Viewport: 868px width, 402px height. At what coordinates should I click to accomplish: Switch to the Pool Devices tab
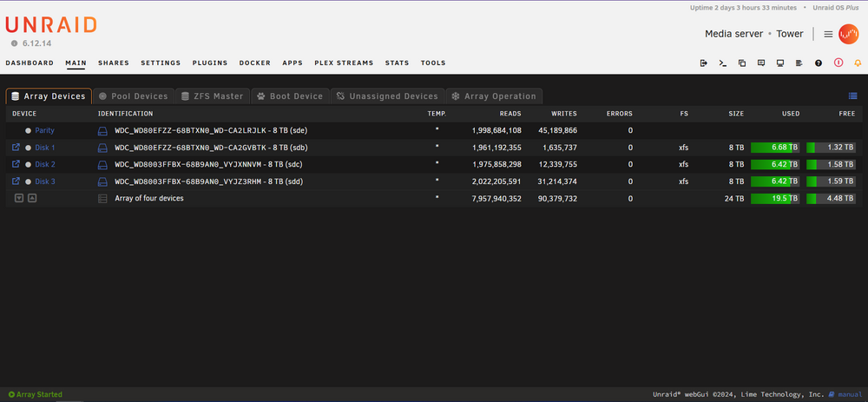tap(134, 96)
